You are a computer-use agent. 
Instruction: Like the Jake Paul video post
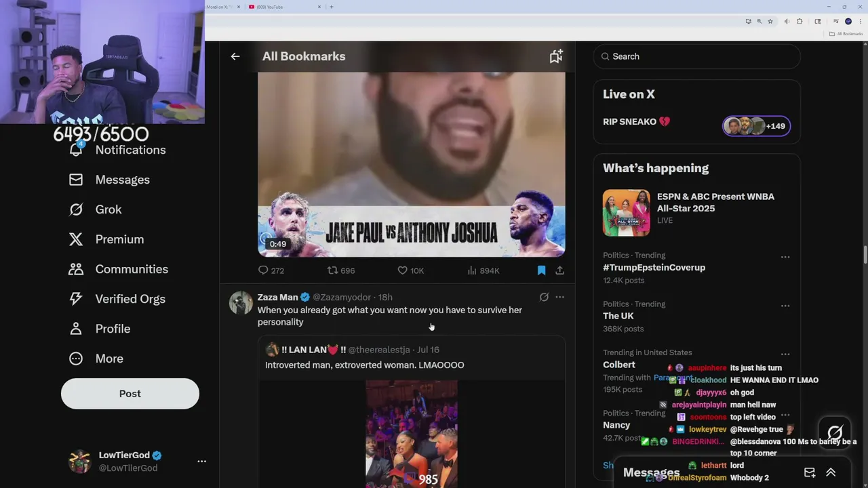[410, 270]
